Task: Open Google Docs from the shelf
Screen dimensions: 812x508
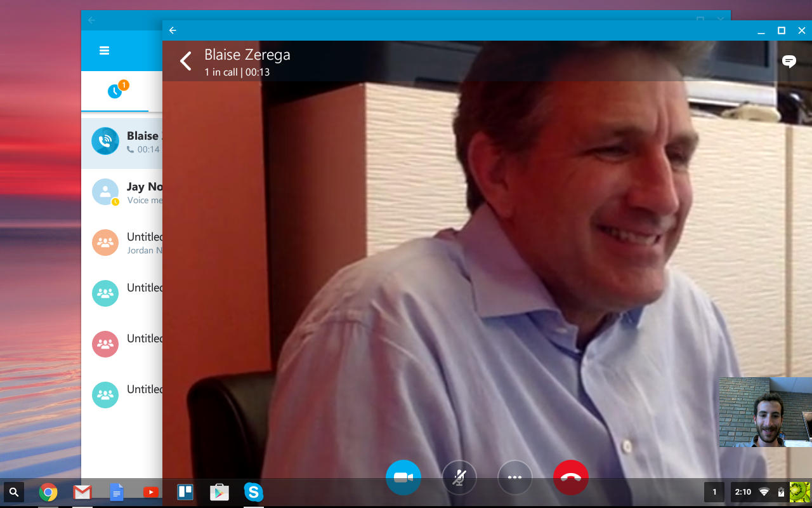Action: (x=117, y=492)
